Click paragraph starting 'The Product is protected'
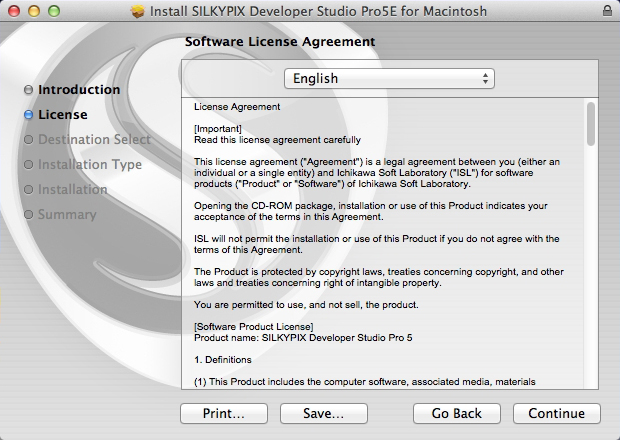This screenshot has width=620, height=440. pyautogui.click(x=379, y=277)
